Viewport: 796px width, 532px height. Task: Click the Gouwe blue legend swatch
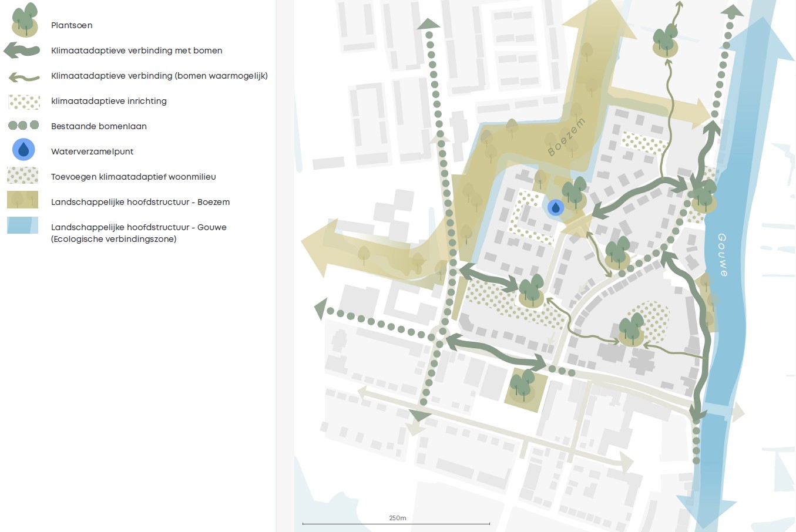pos(23,225)
